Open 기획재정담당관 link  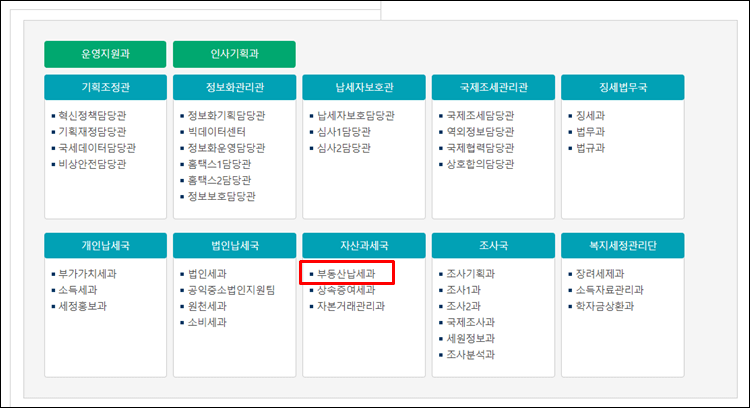pos(92,132)
